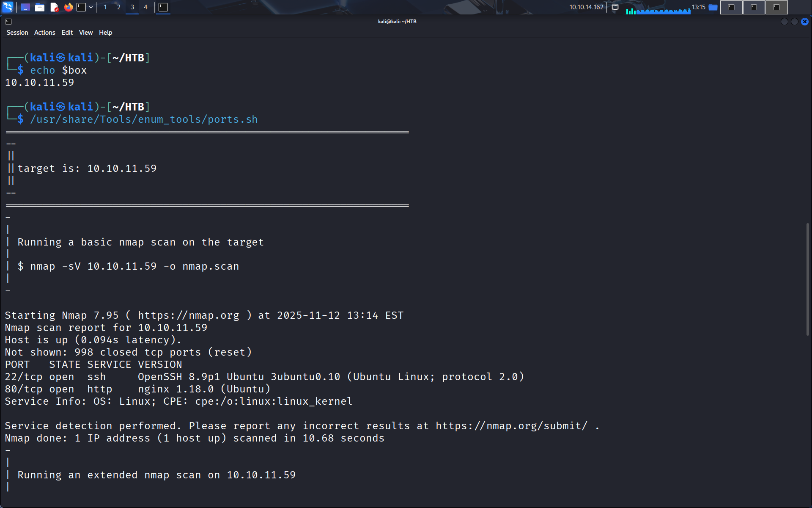Click the terminal vertical scrollbar
This screenshot has height=508, width=812.
[x=807, y=279]
